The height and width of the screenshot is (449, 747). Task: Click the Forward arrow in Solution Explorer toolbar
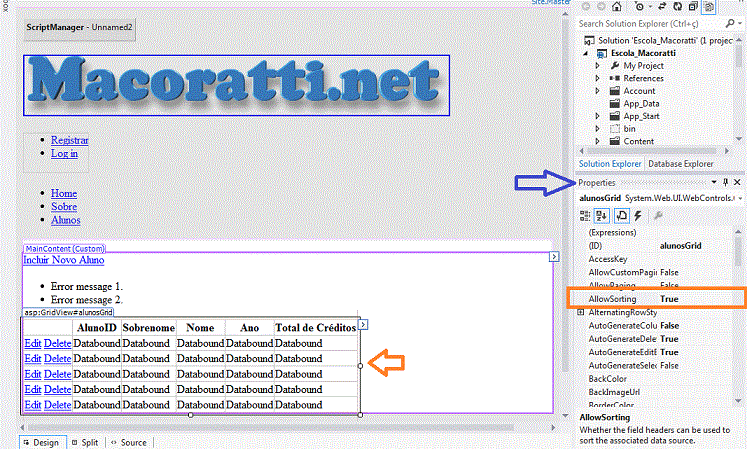pos(601,7)
